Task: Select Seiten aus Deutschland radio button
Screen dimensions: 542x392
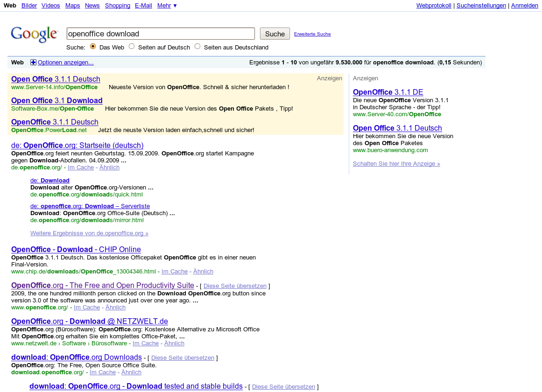Action: (x=197, y=46)
